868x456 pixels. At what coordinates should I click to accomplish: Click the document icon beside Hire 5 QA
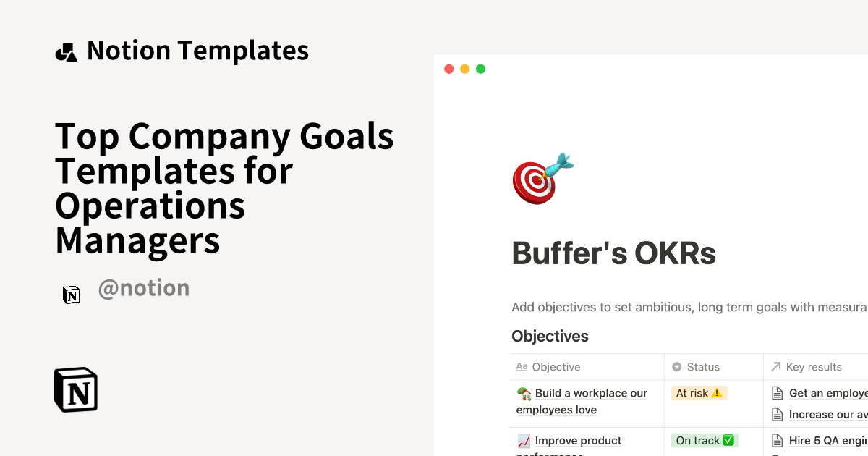(x=777, y=440)
